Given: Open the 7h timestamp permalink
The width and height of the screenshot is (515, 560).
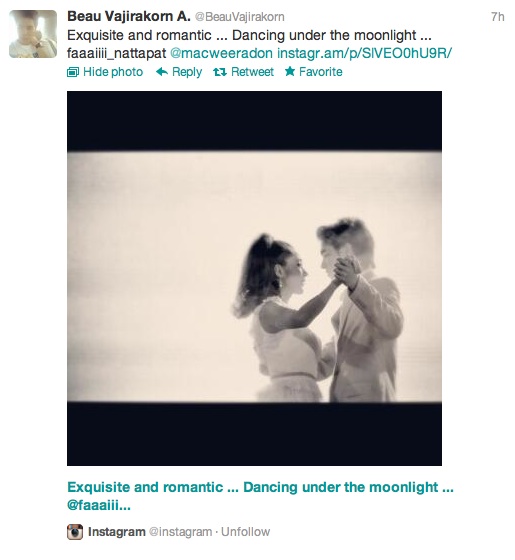Looking at the screenshot, I should [498, 17].
